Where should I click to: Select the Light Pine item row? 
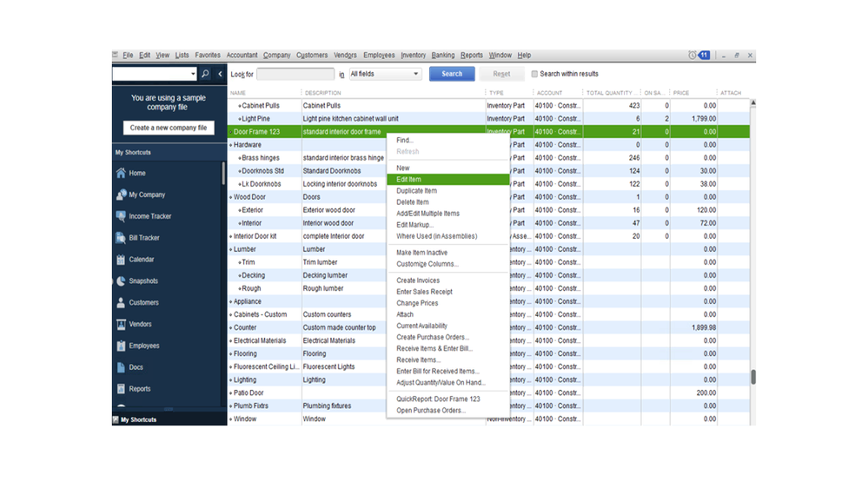click(x=489, y=119)
